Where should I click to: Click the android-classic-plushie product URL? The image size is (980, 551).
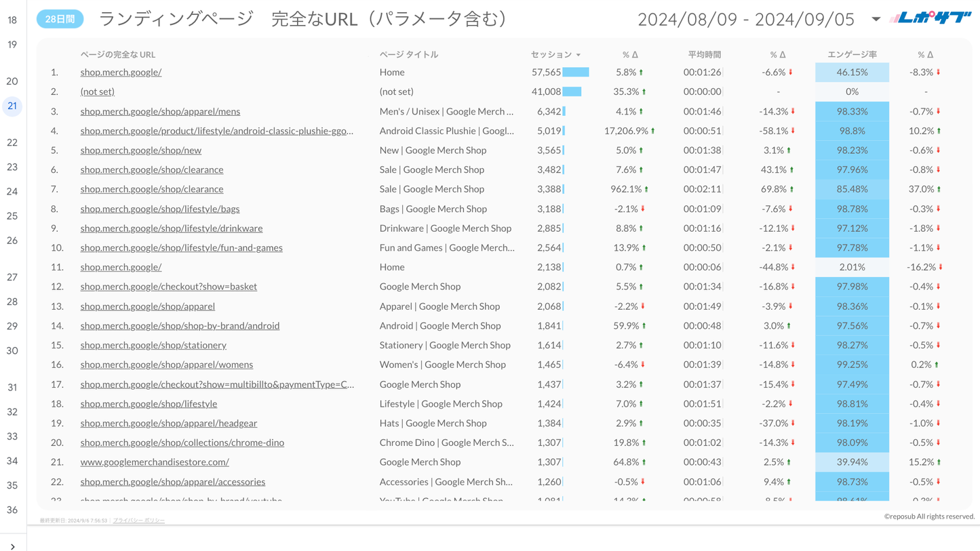coord(216,131)
